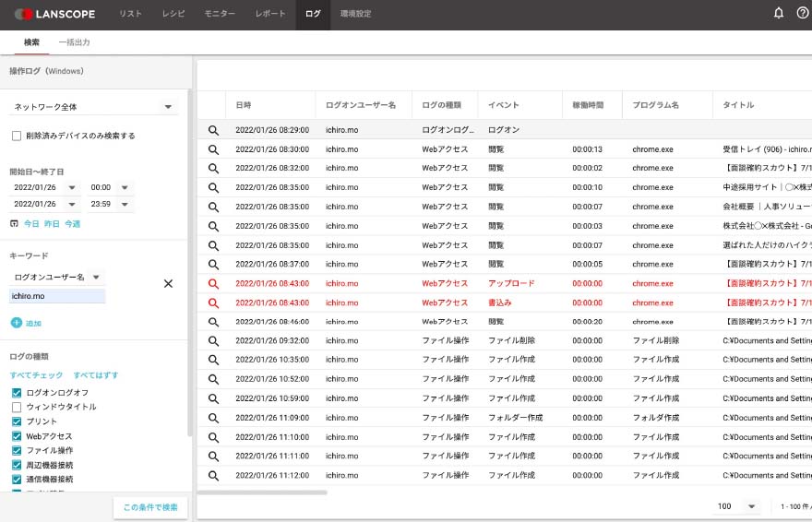Open red magnifier for 書込み row
812x522 pixels.
pos(213,303)
